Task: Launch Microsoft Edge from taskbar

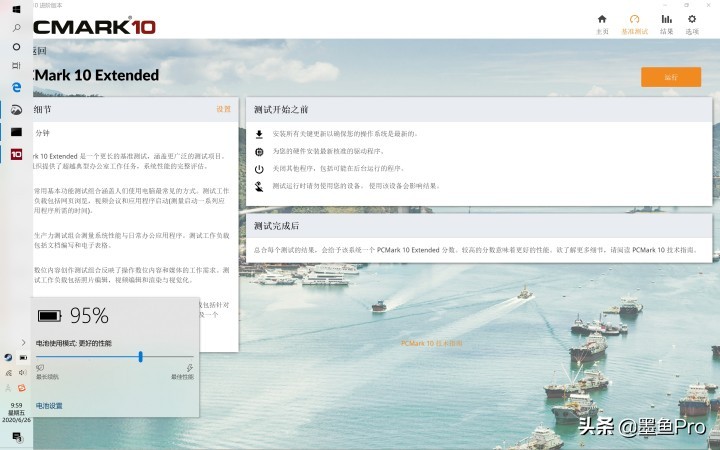Action: tap(16, 87)
